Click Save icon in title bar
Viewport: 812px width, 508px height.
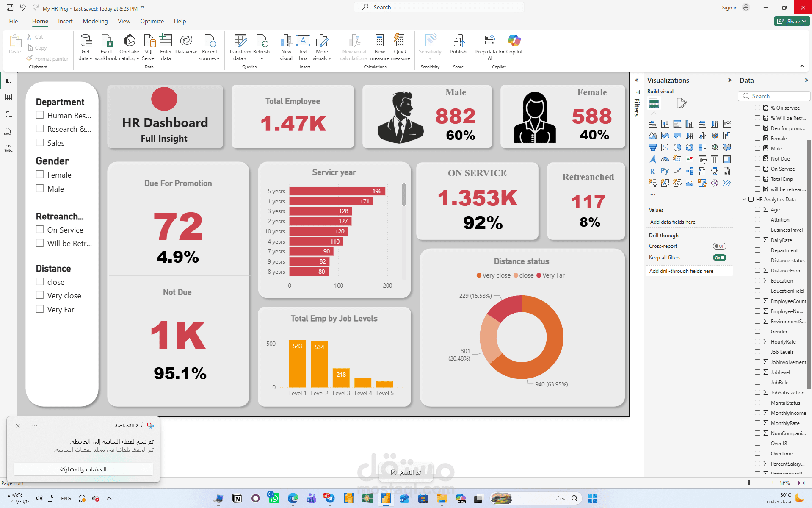coord(10,8)
